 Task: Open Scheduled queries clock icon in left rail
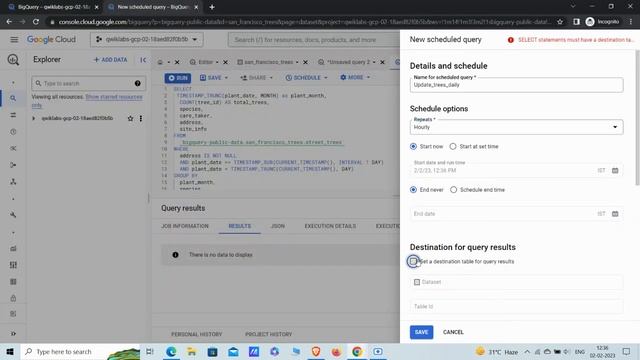pos(13,132)
